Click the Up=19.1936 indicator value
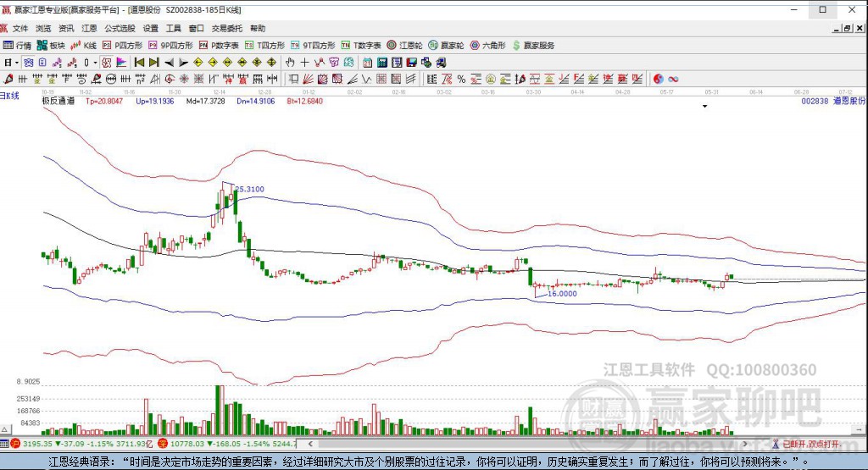 pyautogui.click(x=155, y=101)
